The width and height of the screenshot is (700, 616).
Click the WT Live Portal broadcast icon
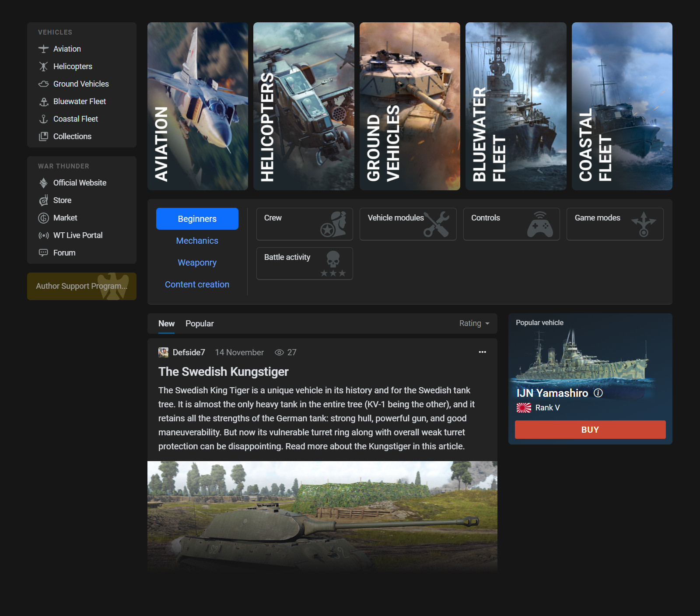[44, 235]
